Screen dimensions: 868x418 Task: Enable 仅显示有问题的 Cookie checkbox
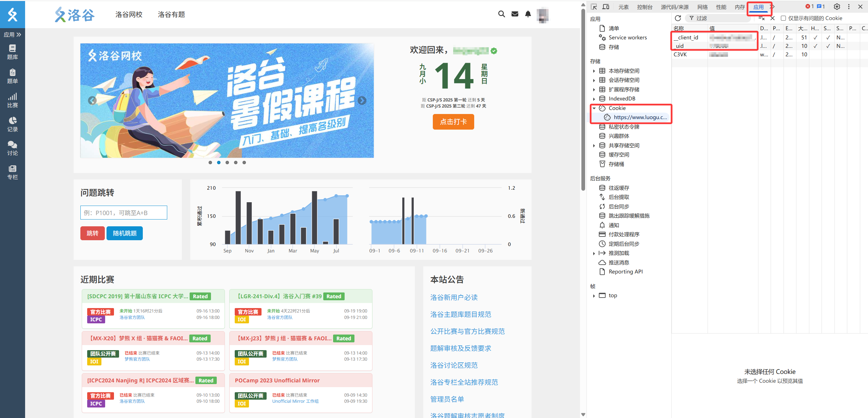coord(783,18)
